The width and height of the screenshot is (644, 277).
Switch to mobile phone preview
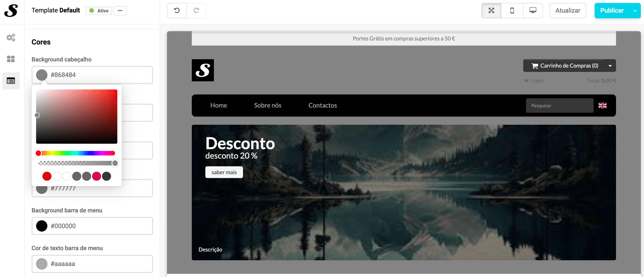(512, 11)
